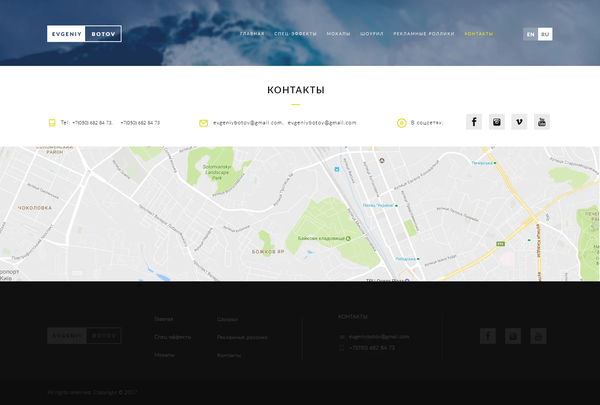
Task: Switch site language to RU
Action: (545, 34)
